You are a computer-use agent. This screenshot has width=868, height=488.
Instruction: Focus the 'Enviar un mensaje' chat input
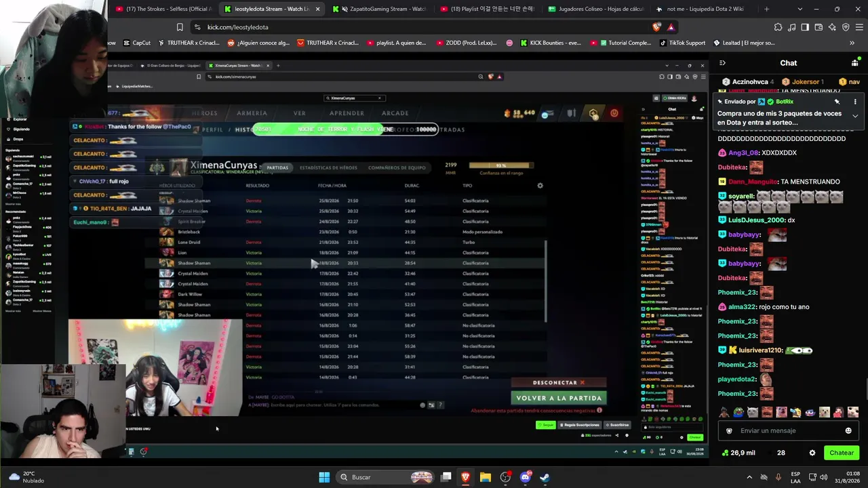[x=788, y=430]
